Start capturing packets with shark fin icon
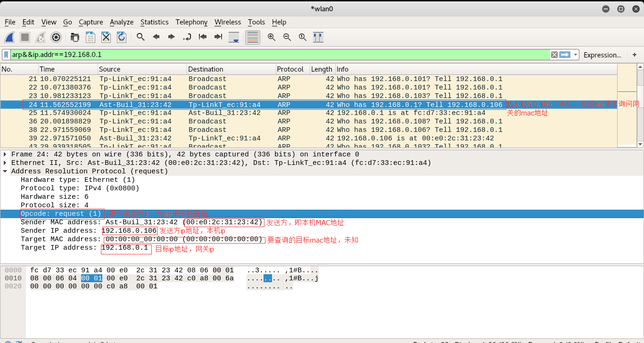644x343 pixels. coord(9,37)
